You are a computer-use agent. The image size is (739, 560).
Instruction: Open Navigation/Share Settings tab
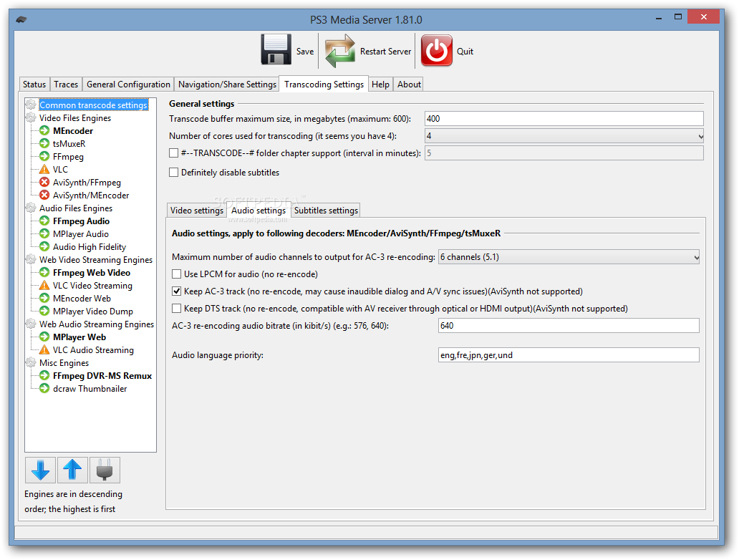point(227,84)
